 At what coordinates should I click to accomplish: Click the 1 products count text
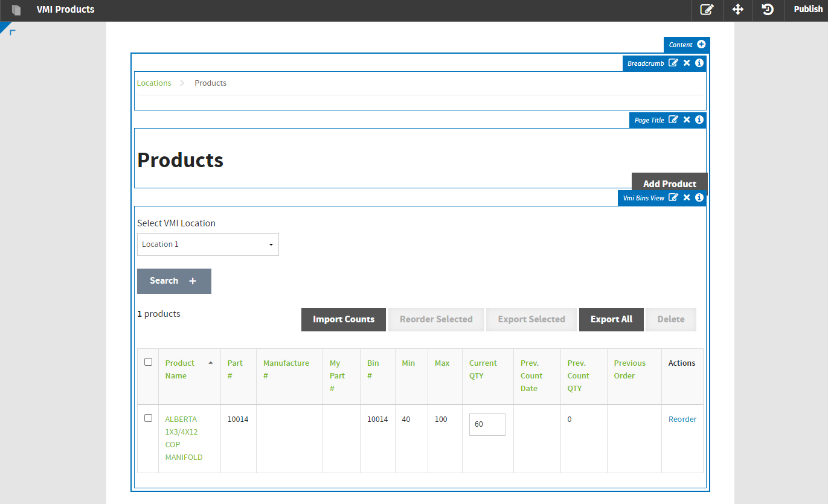pyautogui.click(x=159, y=314)
